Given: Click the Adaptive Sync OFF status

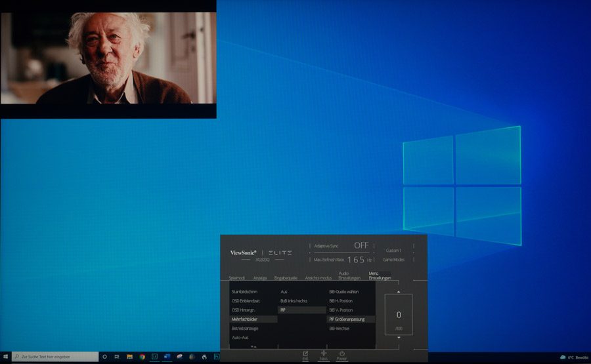Looking at the screenshot, I should click(x=341, y=246).
